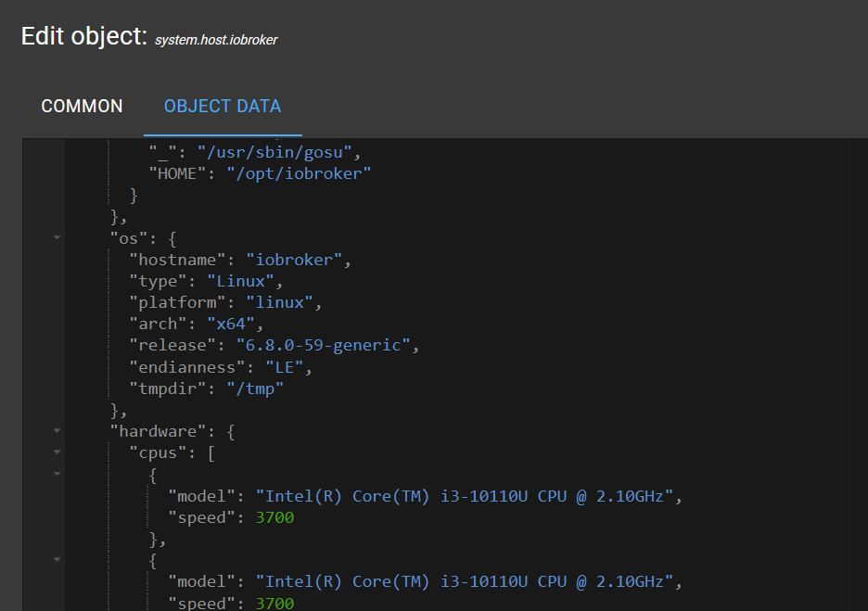Viewport: 868px width, 611px height.
Task: Select the OBJECT DATA tab
Action: (x=223, y=107)
